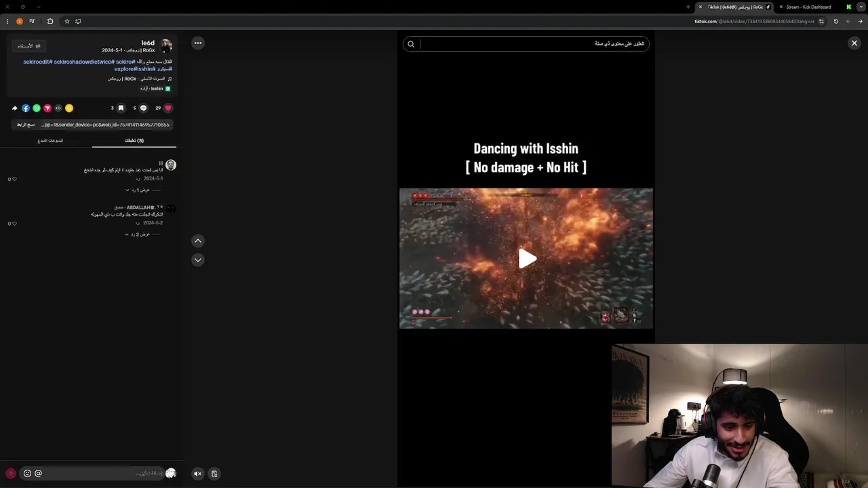The width and height of the screenshot is (868, 488).
Task: Open the Isshin green tag link
Action: (155, 89)
